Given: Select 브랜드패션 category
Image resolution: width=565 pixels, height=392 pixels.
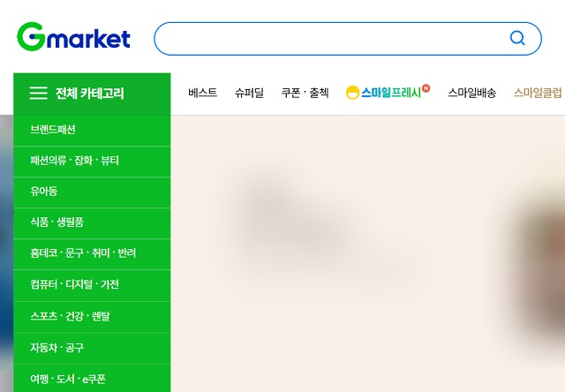Looking at the screenshot, I should click(x=92, y=131).
